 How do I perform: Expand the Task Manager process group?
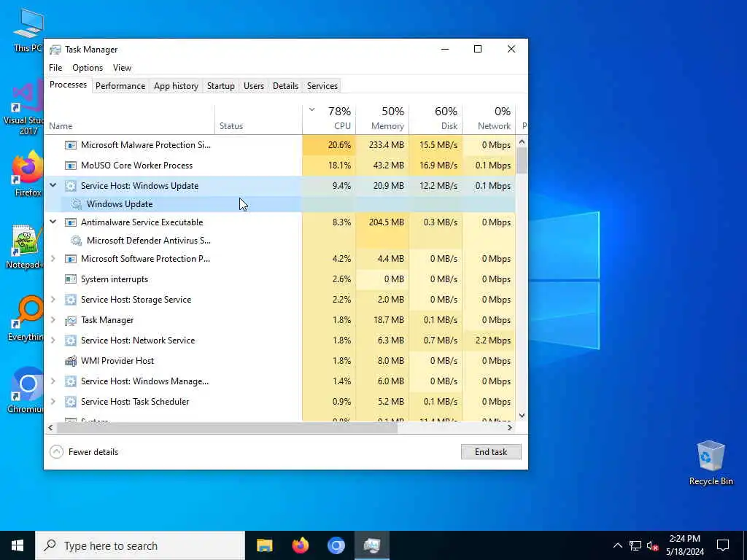click(x=53, y=320)
